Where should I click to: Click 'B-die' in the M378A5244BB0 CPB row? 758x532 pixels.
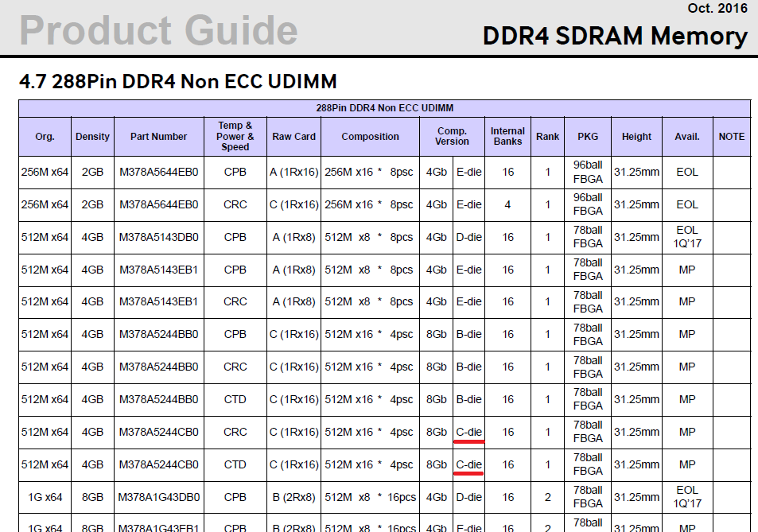469,334
